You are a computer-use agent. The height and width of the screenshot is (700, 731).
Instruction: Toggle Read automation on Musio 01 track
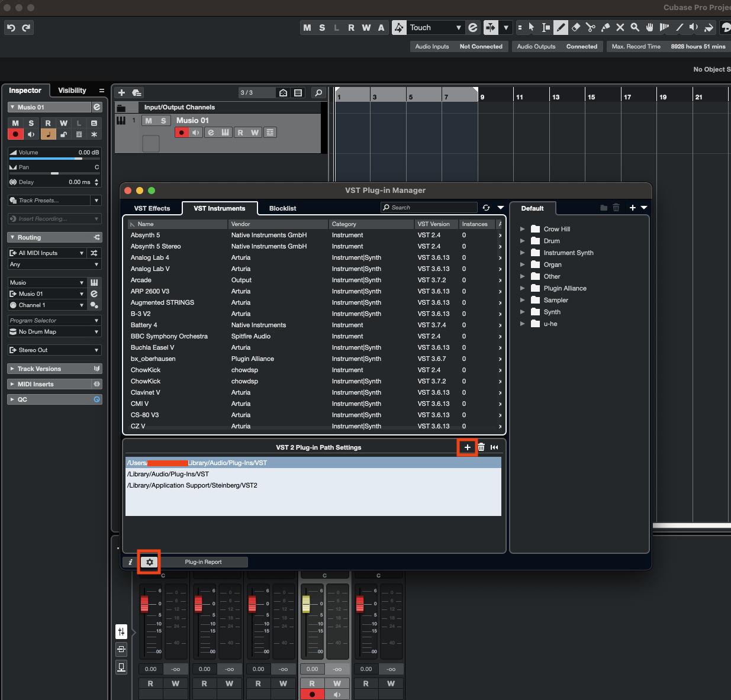[x=240, y=133]
